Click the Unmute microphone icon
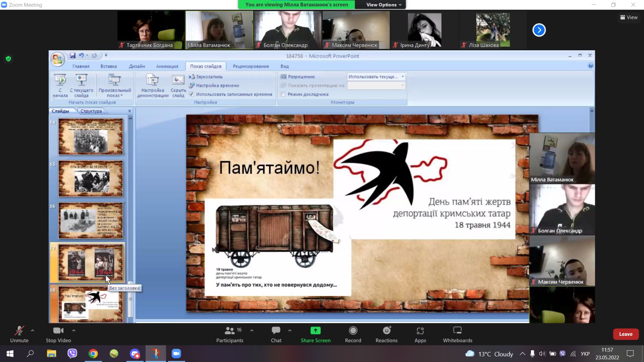Screen dimensions: 644x362 click(19, 331)
